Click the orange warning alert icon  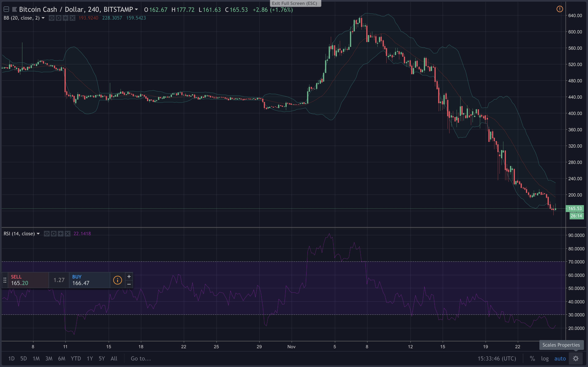click(x=560, y=9)
